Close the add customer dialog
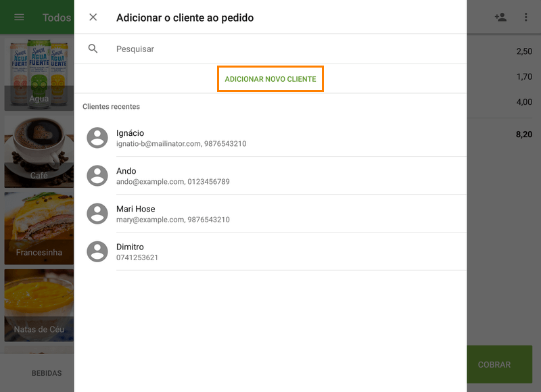 point(93,17)
